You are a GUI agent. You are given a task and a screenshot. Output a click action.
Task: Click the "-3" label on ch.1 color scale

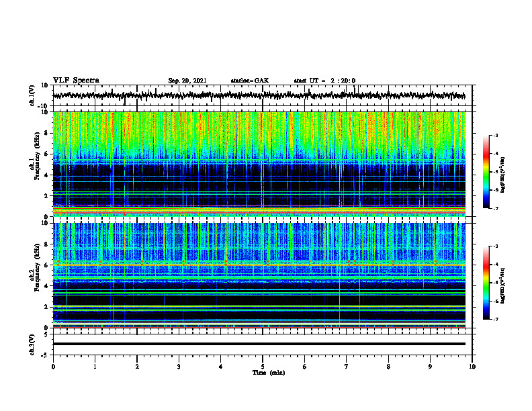pyautogui.click(x=496, y=136)
